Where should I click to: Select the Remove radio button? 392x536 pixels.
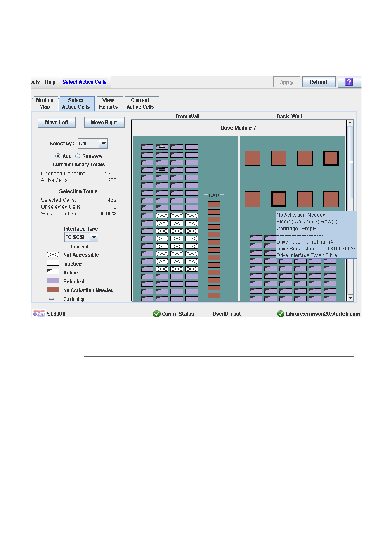tap(78, 156)
